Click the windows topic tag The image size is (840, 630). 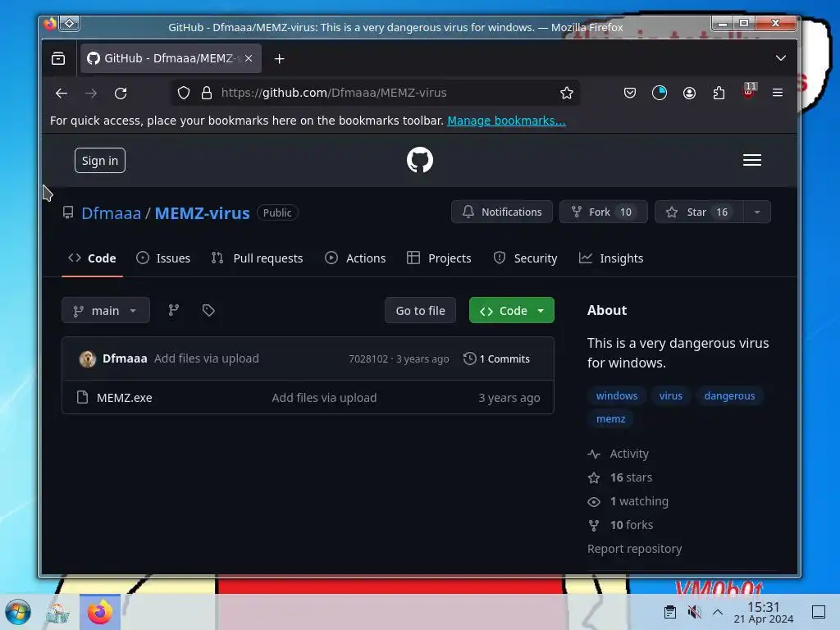pyautogui.click(x=617, y=396)
